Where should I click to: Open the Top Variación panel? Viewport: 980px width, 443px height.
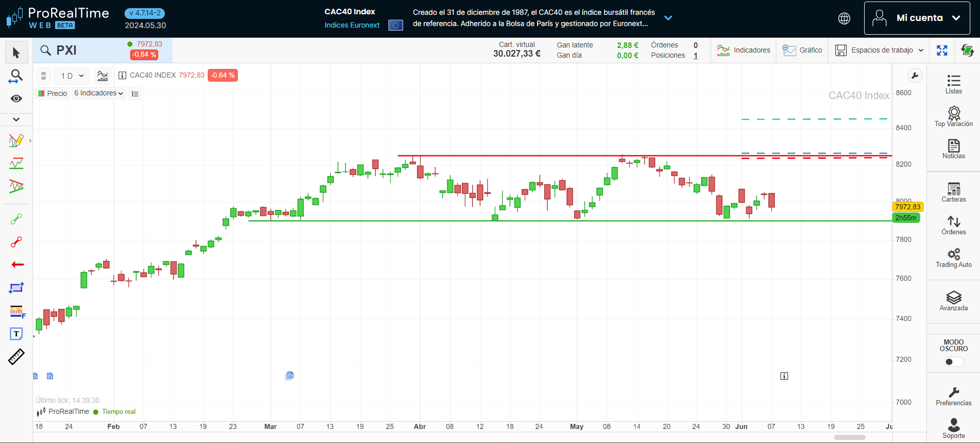953,116
